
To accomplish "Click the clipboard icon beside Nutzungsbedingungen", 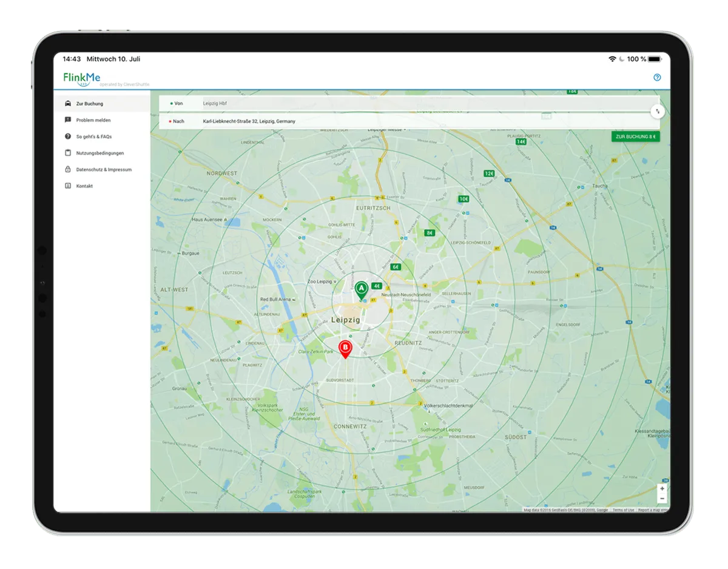I will pos(67,153).
